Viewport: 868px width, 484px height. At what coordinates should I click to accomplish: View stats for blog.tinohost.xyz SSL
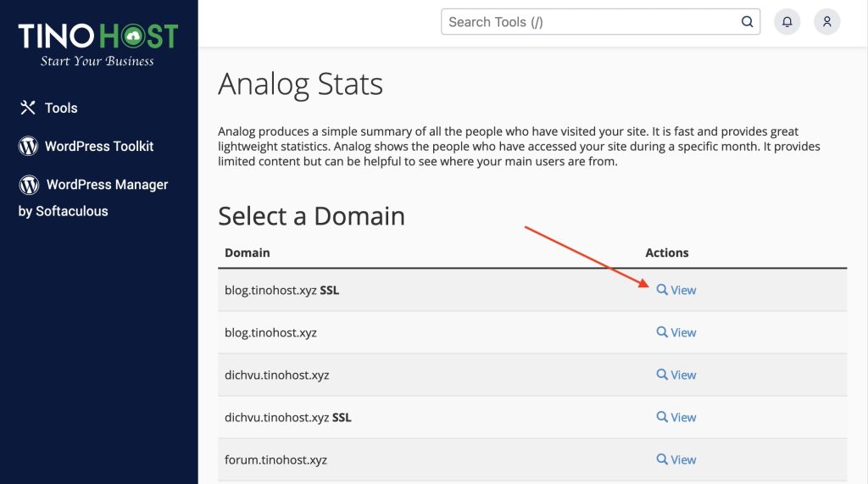(x=676, y=290)
